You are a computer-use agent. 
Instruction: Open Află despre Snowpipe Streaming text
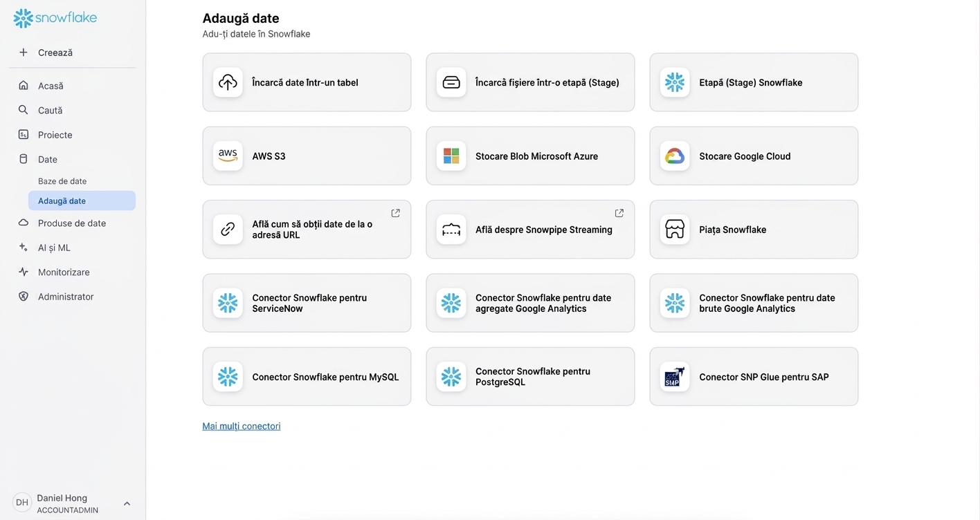(544, 230)
